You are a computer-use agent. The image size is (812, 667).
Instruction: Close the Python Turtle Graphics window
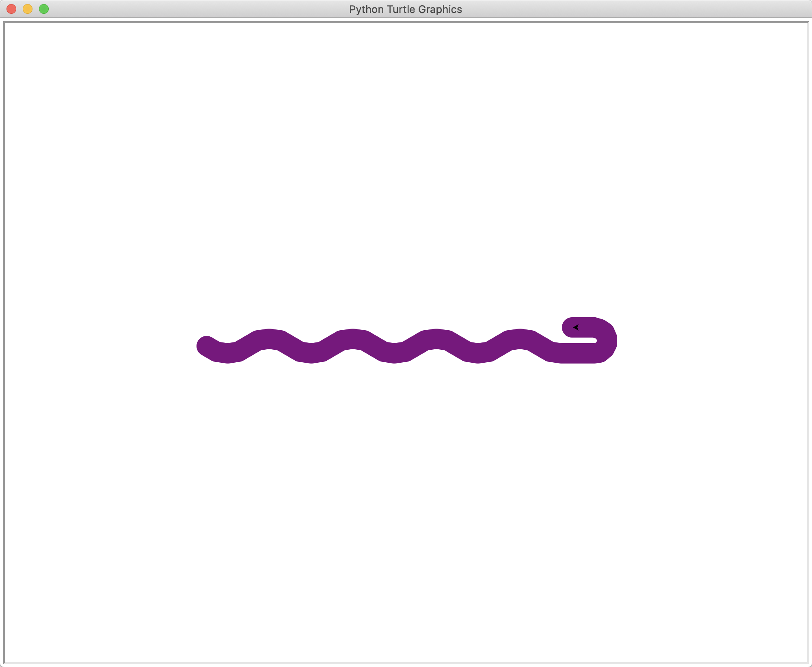click(x=11, y=9)
